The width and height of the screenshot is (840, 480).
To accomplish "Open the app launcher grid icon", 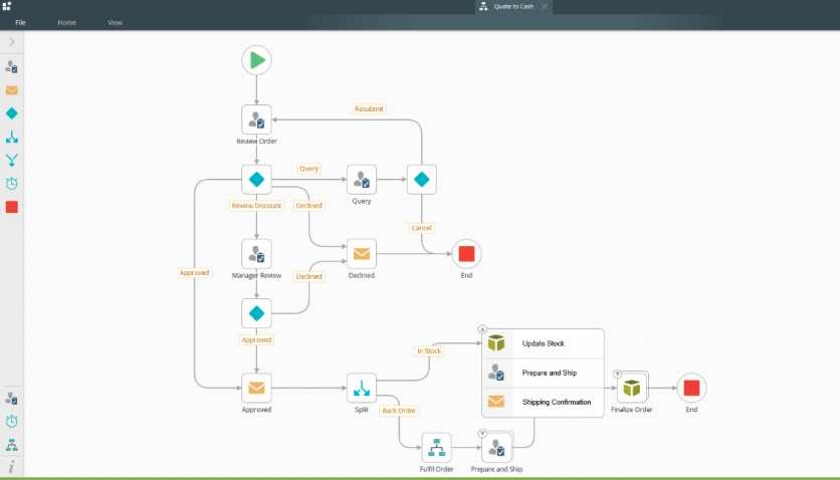I will pos(6,6).
